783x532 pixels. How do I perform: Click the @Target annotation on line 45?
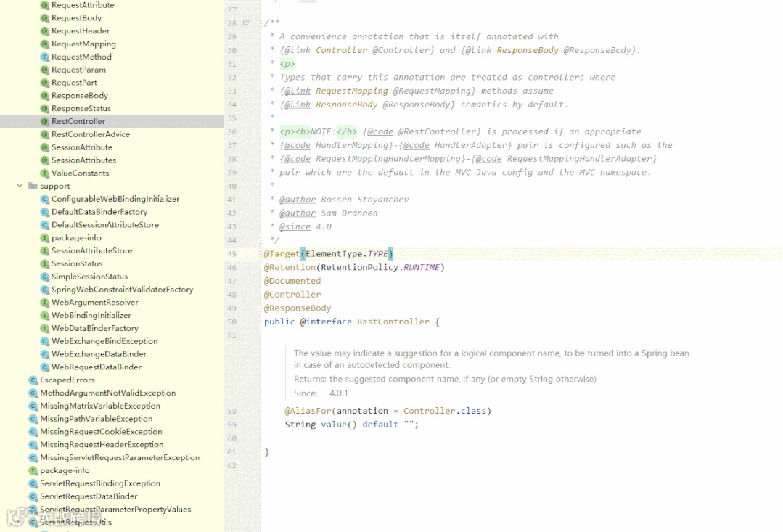pos(281,254)
